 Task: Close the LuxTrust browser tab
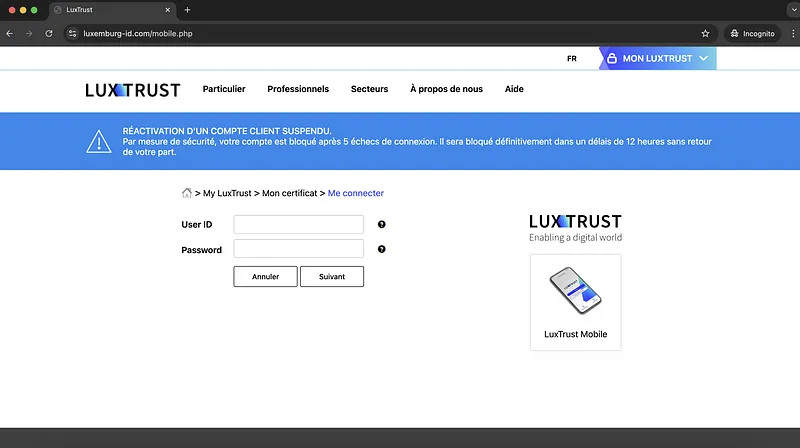click(167, 10)
